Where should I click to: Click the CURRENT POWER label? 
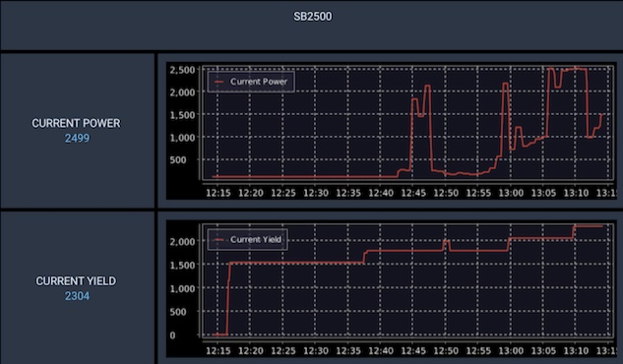tap(76, 123)
